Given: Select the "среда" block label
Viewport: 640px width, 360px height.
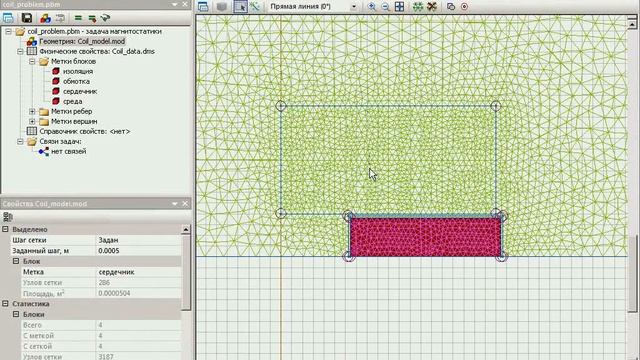Looking at the screenshot, I should click(x=72, y=101).
